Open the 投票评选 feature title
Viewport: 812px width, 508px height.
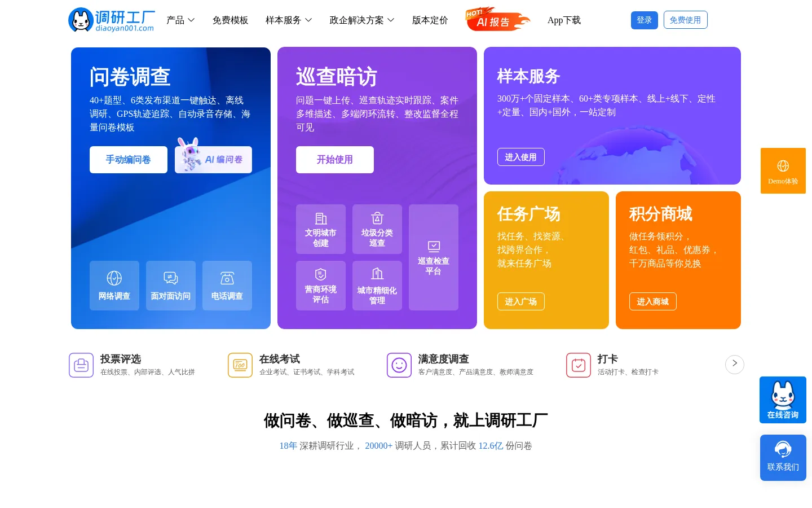click(x=121, y=359)
